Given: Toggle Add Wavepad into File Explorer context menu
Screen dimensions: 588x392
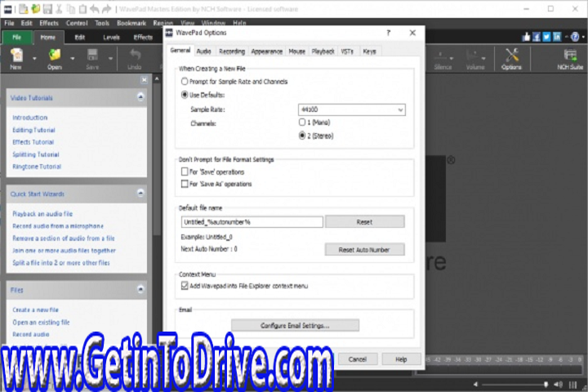Looking at the screenshot, I should [185, 286].
